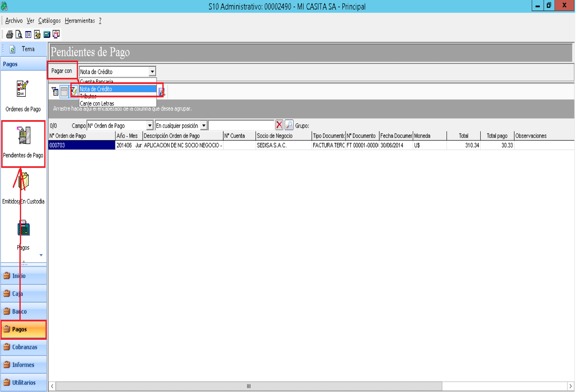Go to the Cobranzas navigation section
This screenshot has width=576, height=392.
(x=23, y=347)
